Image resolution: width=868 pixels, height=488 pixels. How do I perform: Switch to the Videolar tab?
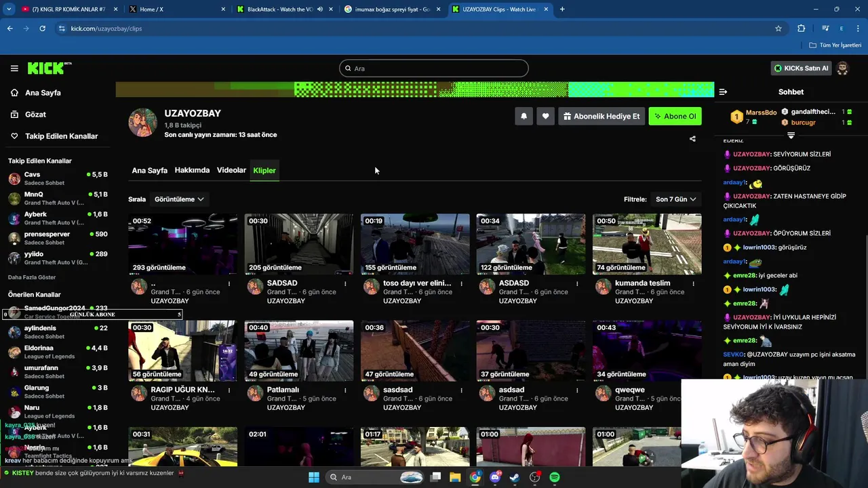pos(231,170)
